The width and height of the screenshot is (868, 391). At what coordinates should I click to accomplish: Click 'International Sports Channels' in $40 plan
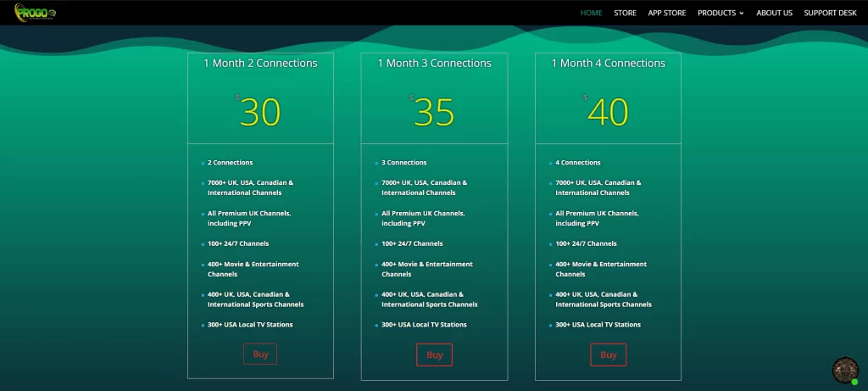pyautogui.click(x=604, y=304)
